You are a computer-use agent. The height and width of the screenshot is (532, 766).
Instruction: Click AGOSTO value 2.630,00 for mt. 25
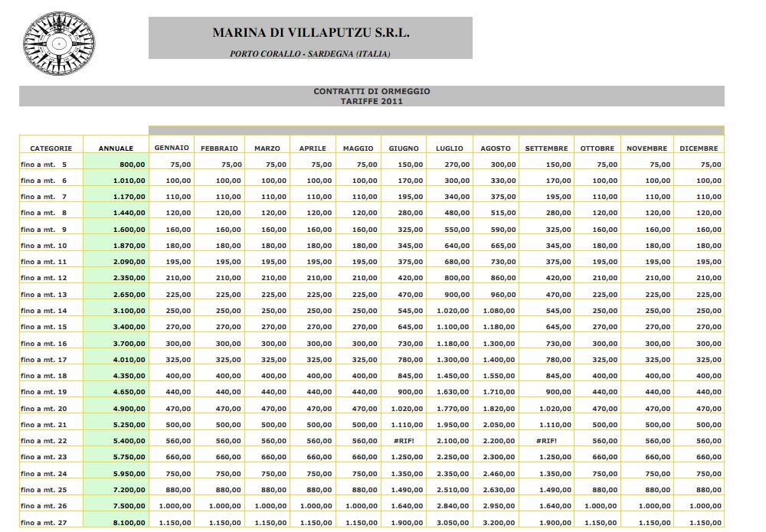point(499,490)
